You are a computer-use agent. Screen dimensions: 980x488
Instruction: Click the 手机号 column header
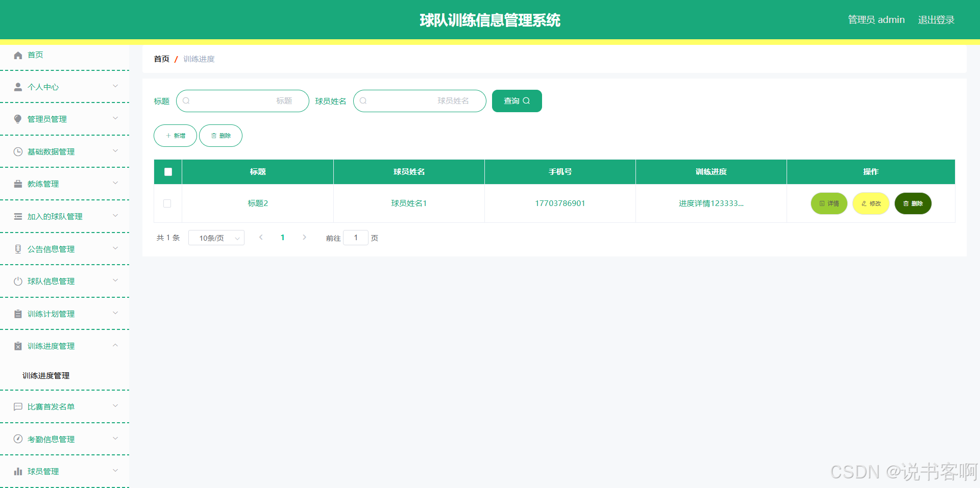tap(560, 172)
